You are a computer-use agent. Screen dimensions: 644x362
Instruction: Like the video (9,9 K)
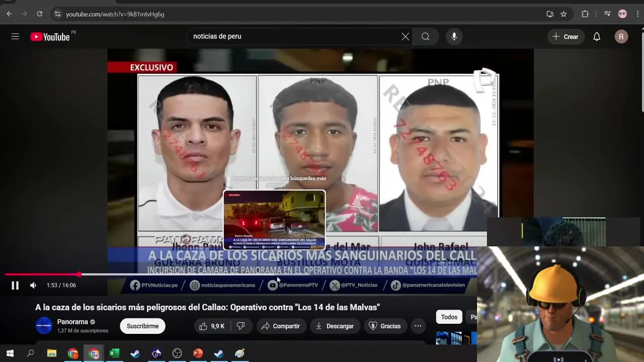pos(212,326)
